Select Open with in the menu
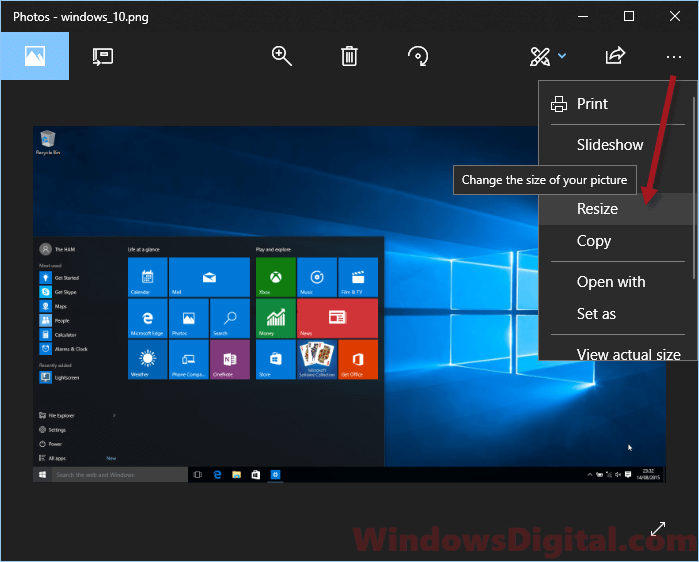The height and width of the screenshot is (562, 699). tap(616, 282)
